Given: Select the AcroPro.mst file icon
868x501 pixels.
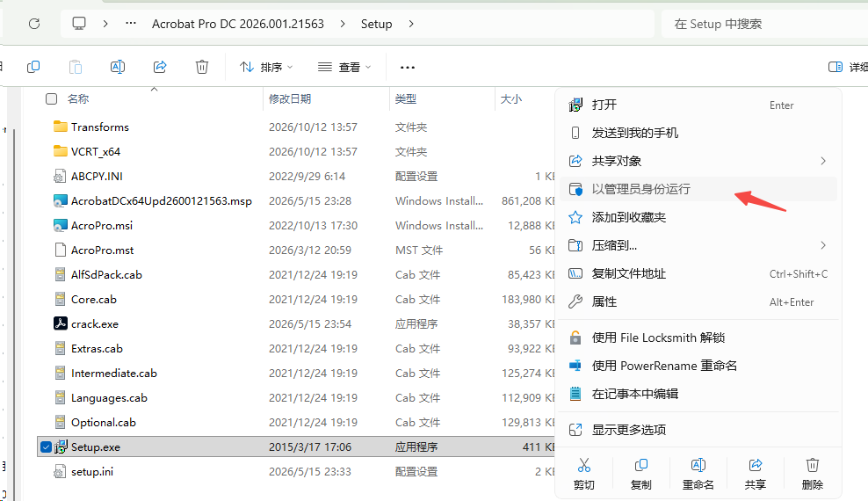Looking at the screenshot, I should pos(60,250).
